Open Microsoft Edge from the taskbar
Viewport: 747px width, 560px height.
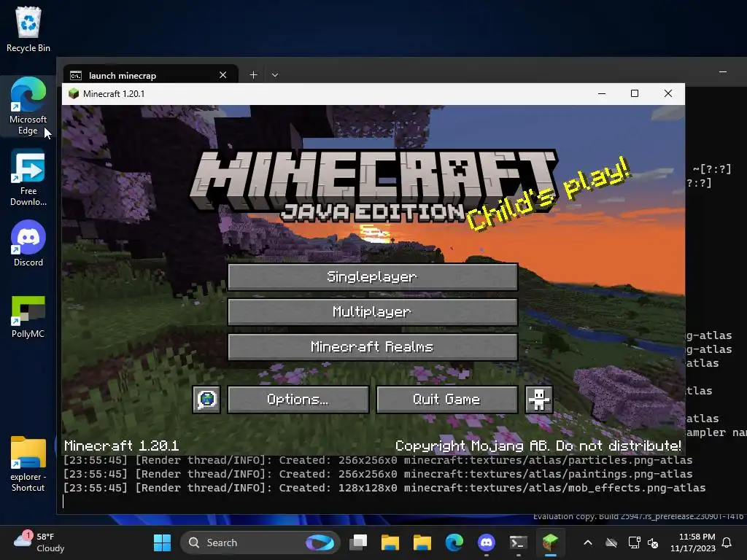[454, 542]
